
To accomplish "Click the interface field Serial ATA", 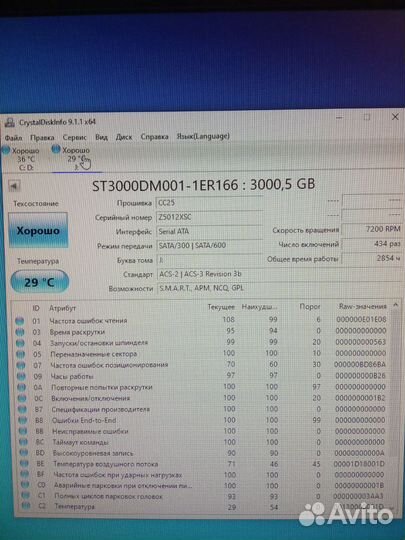I will tap(209, 231).
